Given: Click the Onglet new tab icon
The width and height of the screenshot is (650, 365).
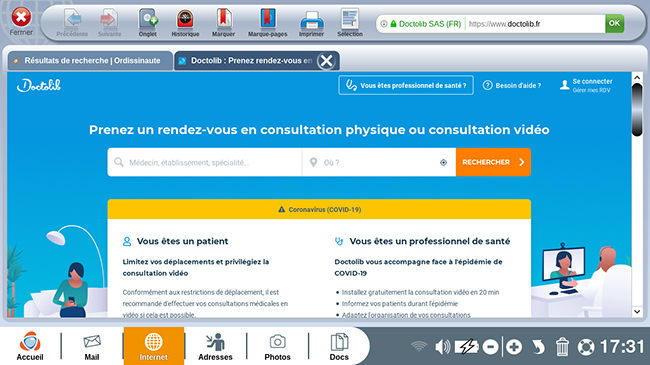Looking at the screenshot, I should 148,23.
